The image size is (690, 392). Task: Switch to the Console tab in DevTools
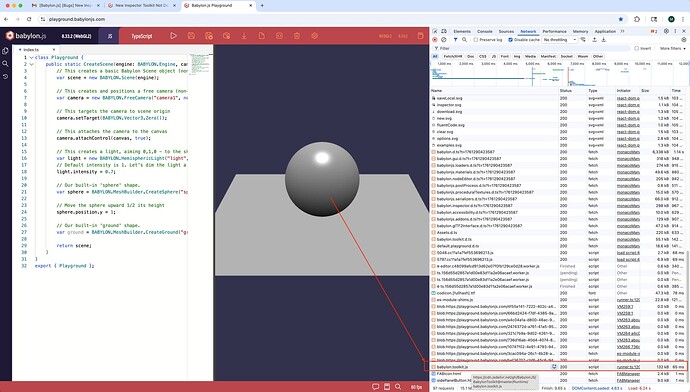coord(484,31)
